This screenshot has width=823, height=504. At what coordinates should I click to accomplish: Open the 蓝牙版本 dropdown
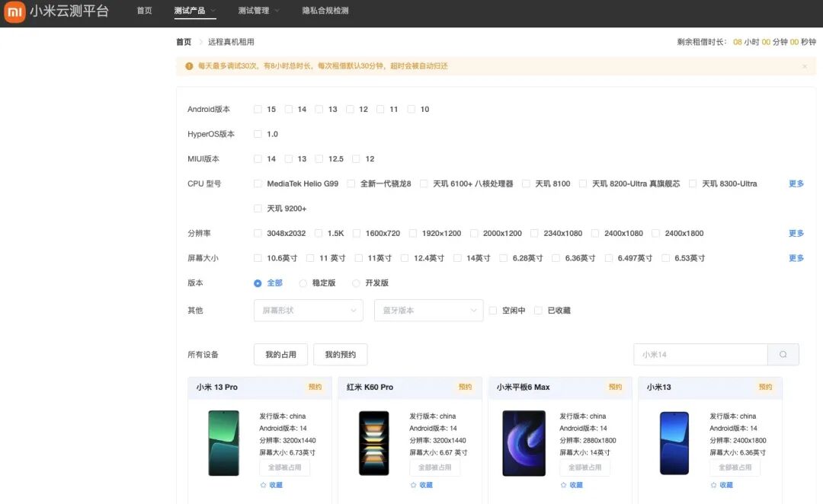[429, 311]
